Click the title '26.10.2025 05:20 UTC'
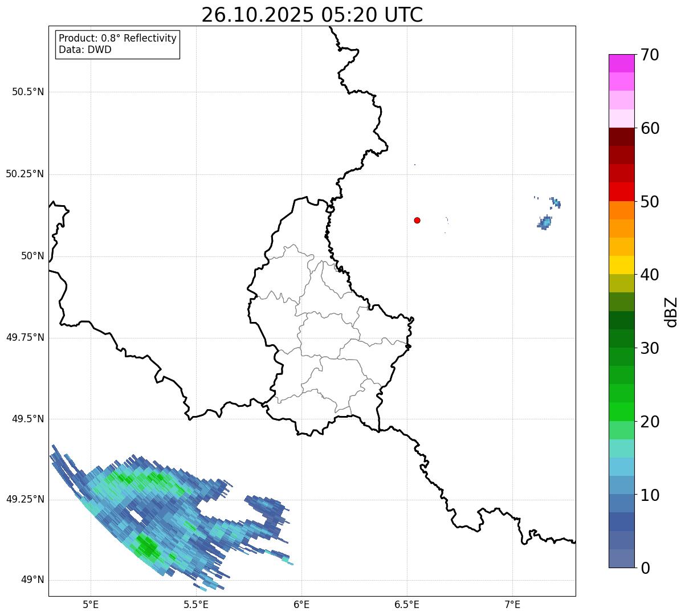The height and width of the screenshot is (616, 685). 312,15
